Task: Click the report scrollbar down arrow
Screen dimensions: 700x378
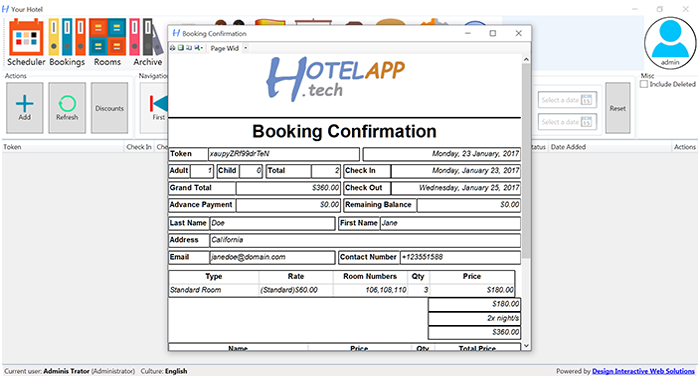Action: tap(526, 346)
